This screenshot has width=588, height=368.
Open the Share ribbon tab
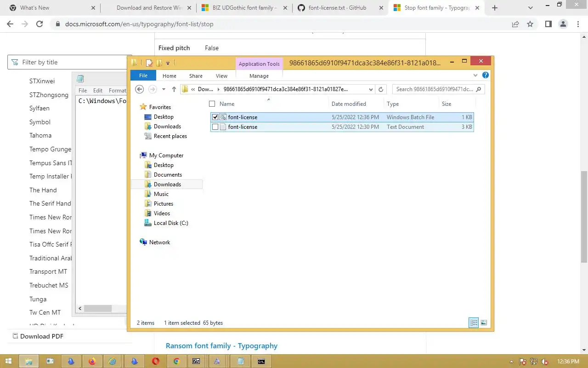point(196,76)
